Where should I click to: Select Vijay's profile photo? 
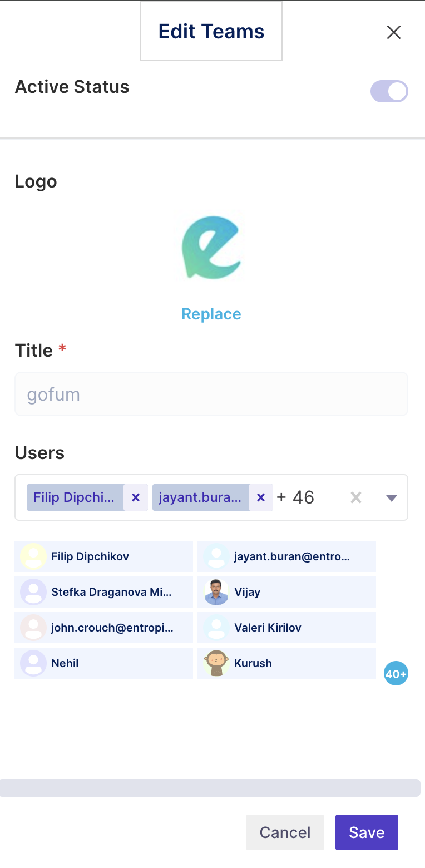coord(216,592)
